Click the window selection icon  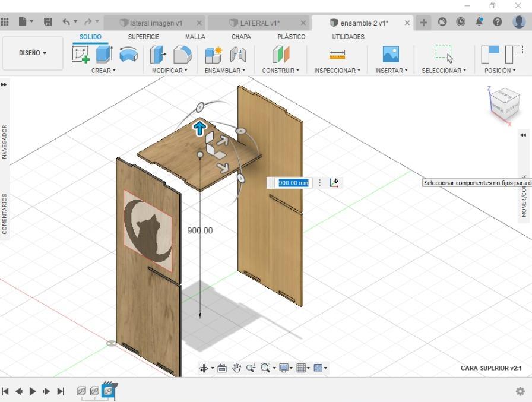444,54
